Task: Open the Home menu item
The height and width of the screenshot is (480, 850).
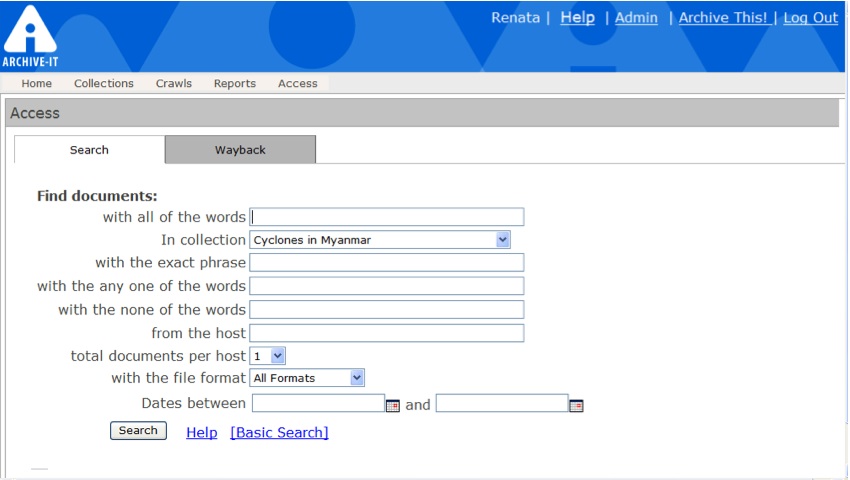Action: [37, 84]
